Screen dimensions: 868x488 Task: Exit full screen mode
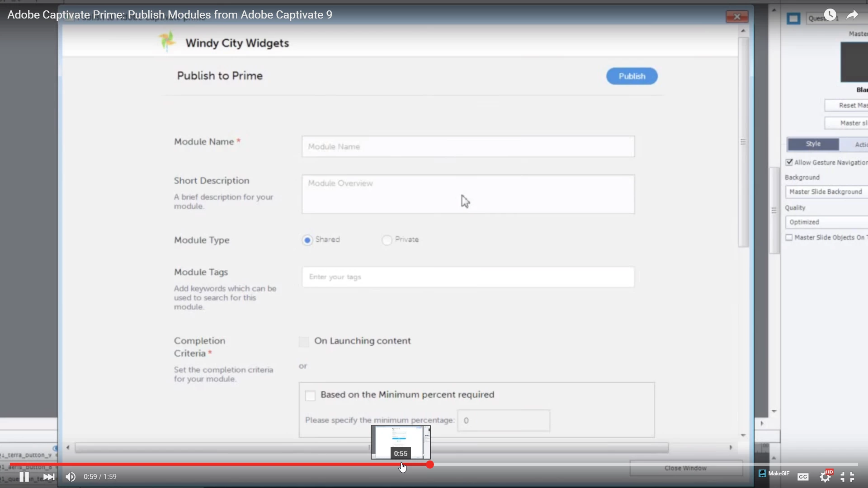tap(847, 477)
